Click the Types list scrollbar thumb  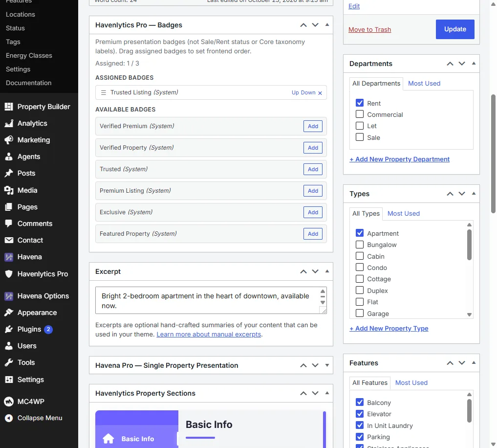[470, 245]
